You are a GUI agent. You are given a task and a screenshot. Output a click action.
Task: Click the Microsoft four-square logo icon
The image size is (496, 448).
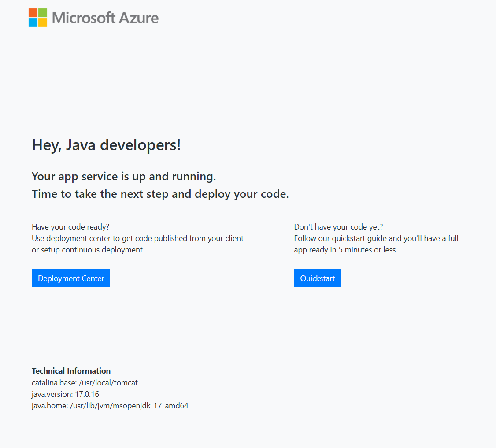(37, 18)
